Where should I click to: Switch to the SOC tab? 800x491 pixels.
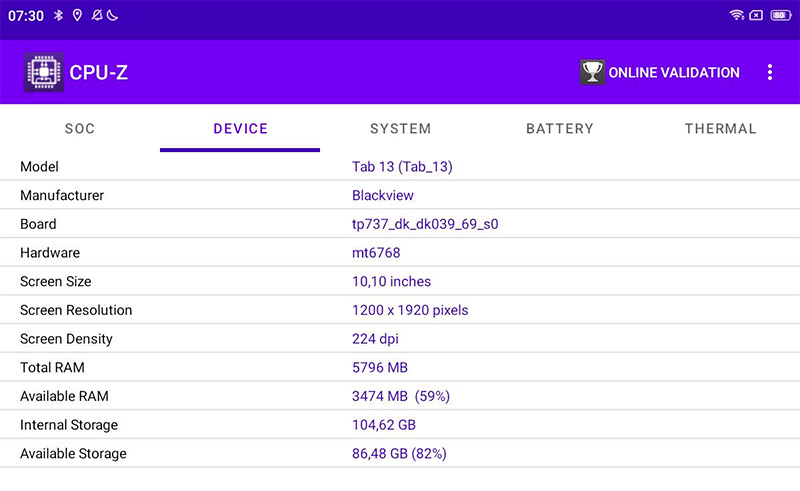(80, 129)
